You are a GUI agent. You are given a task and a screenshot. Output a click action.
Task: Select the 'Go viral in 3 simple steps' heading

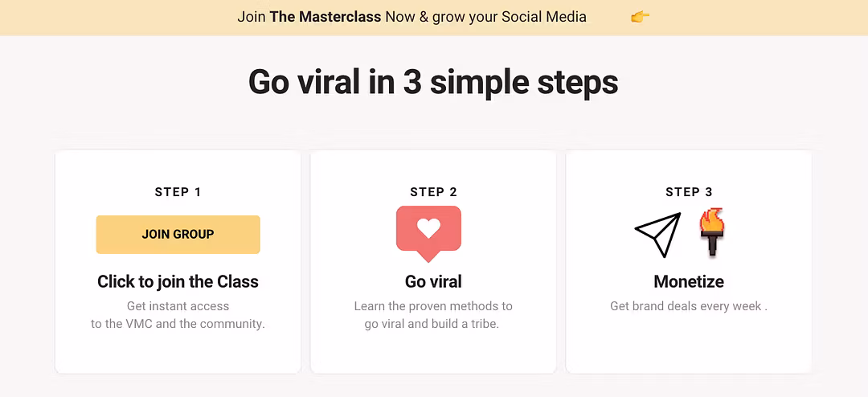point(433,83)
